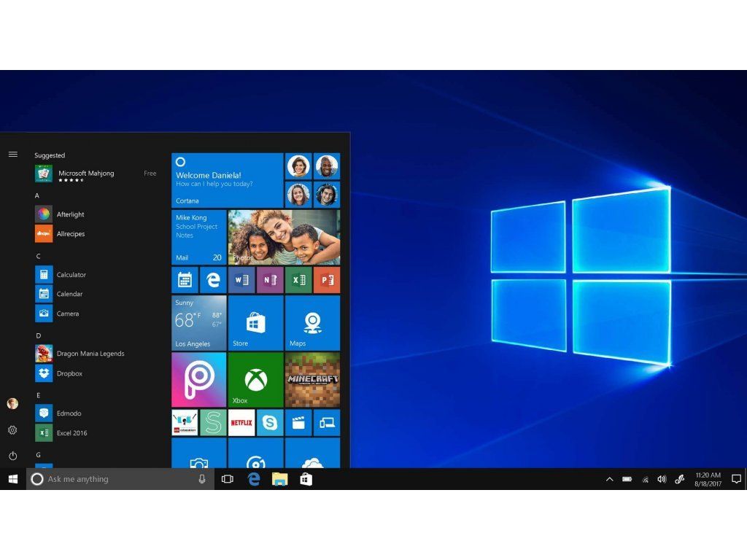Open the PicsArt tile
The image size is (747, 560).
pyautogui.click(x=198, y=379)
